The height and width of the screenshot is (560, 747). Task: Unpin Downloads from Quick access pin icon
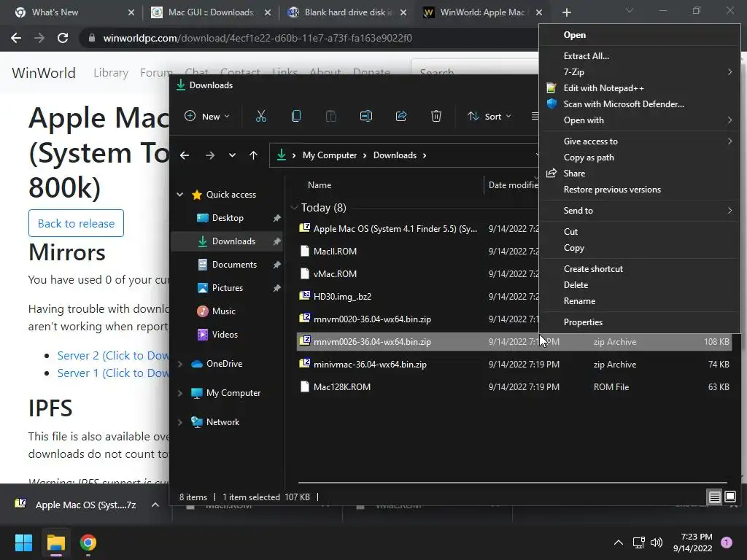(x=276, y=241)
